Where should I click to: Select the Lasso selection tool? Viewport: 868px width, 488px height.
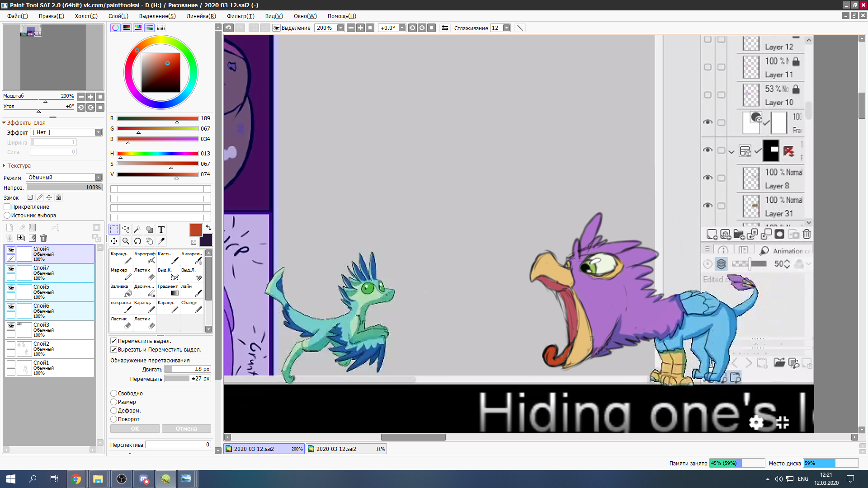pyautogui.click(x=126, y=230)
